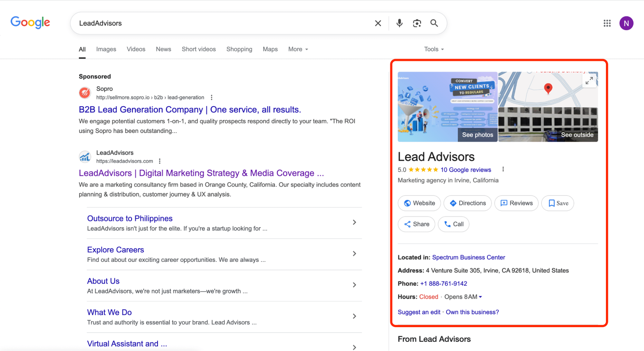644x351 pixels.
Task: Switch to the Maps tab
Action: coord(270,49)
